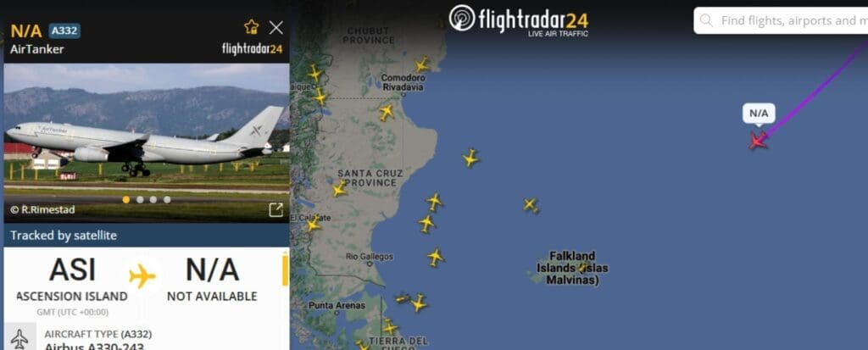Click yellow plane near Rio Gallegos coast
Viewport: 868px width, 350px height.
tap(435, 257)
